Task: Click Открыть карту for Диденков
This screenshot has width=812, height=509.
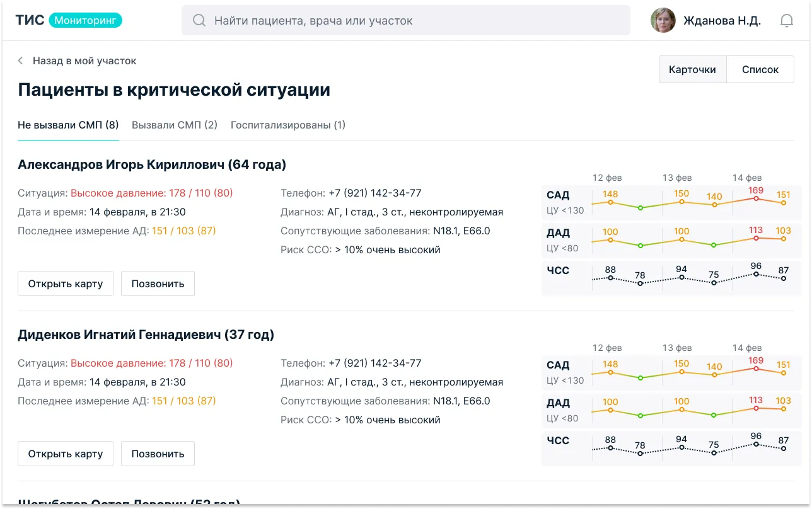Action: point(66,454)
